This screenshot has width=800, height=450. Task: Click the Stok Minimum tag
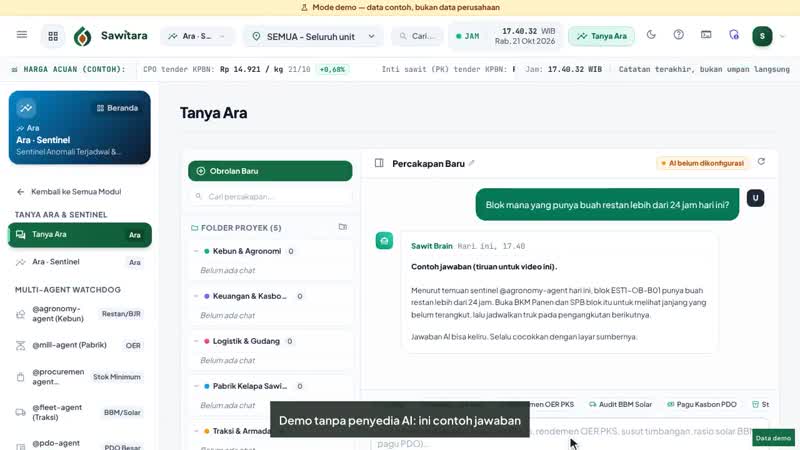117,377
